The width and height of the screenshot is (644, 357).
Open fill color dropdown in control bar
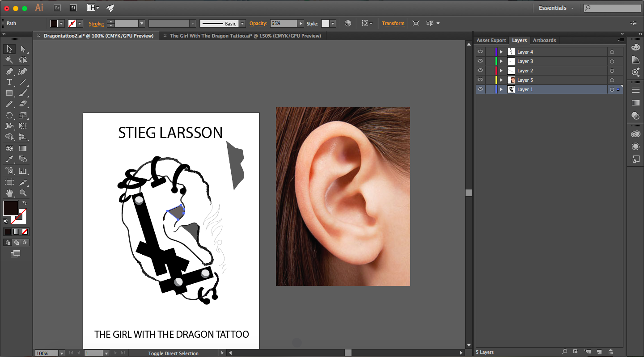coord(61,24)
